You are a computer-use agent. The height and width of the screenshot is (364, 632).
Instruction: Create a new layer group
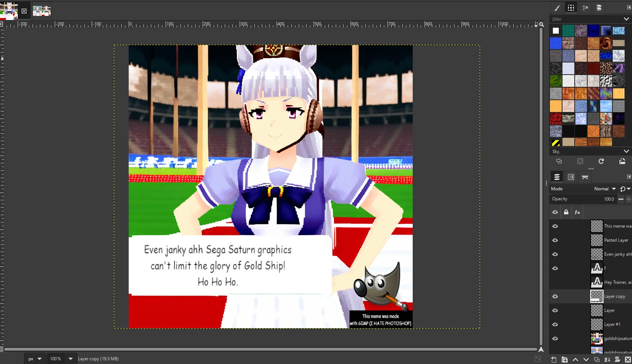click(x=564, y=360)
